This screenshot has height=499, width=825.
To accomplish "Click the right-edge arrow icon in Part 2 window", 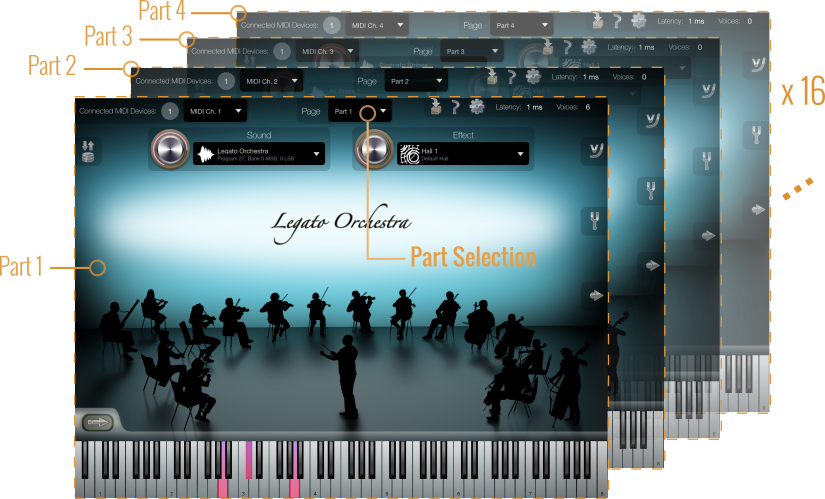I will click(x=652, y=265).
